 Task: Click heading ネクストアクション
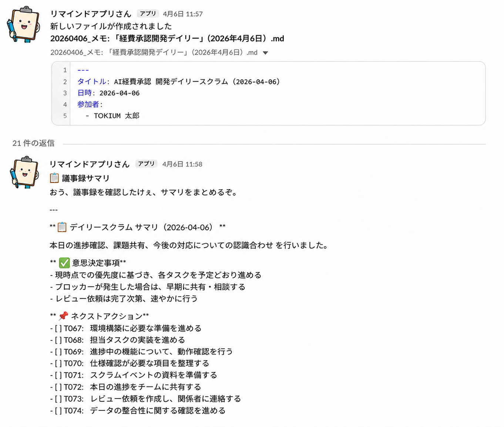[107, 316]
